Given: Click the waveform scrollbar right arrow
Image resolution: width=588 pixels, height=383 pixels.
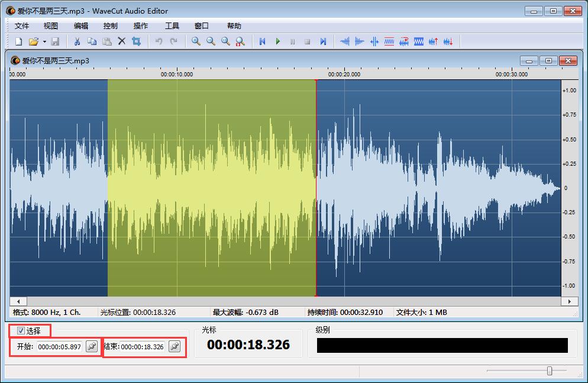Looking at the screenshot, I should coord(569,301).
